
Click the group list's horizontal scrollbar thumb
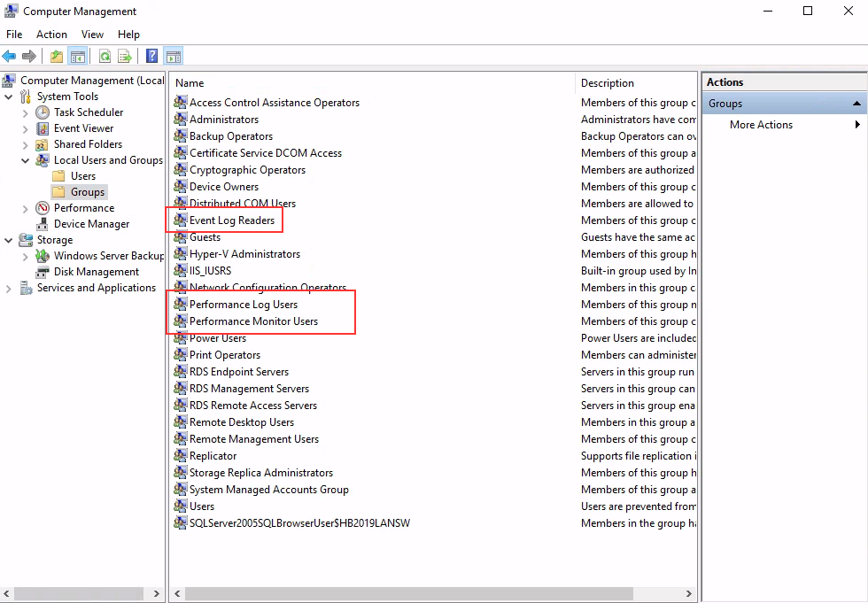tap(409, 593)
